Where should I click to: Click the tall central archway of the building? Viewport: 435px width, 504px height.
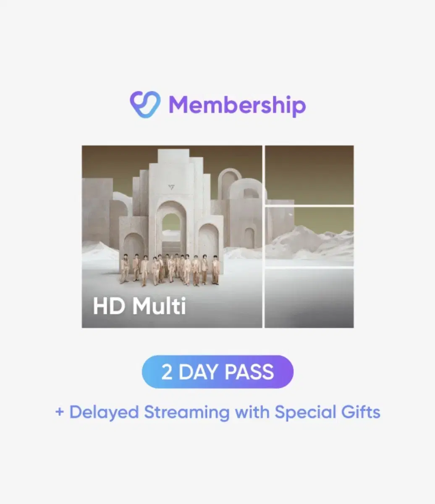coord(171,227)
